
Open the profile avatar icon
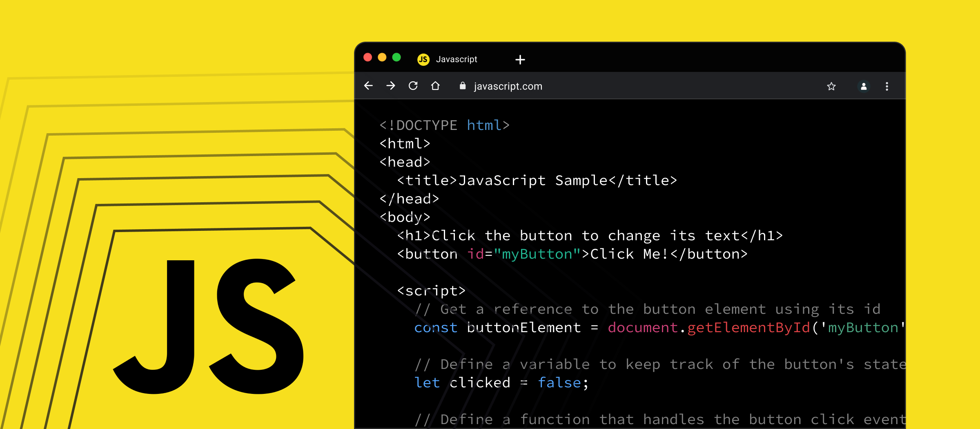click(x=864, y=86)
